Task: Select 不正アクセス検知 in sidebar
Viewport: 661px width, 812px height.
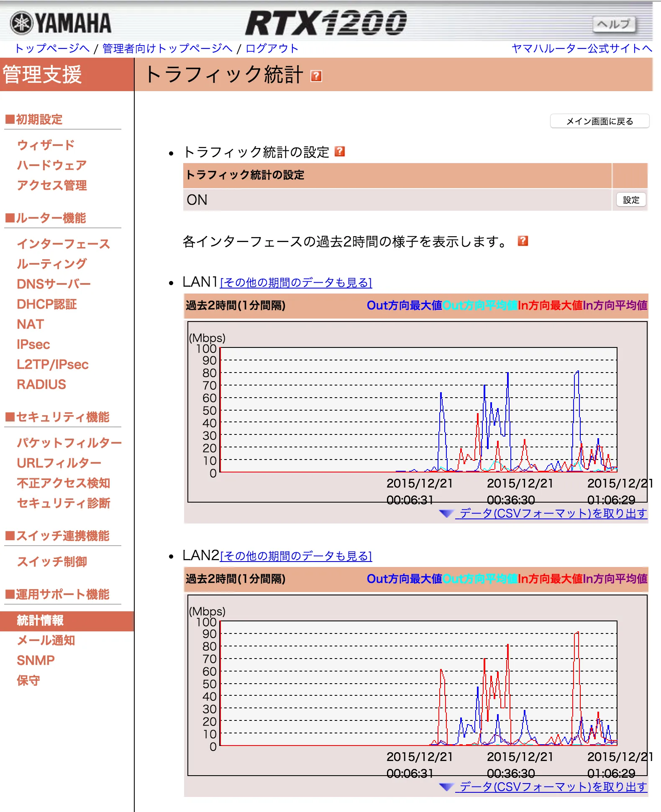Action: (64, 483)
